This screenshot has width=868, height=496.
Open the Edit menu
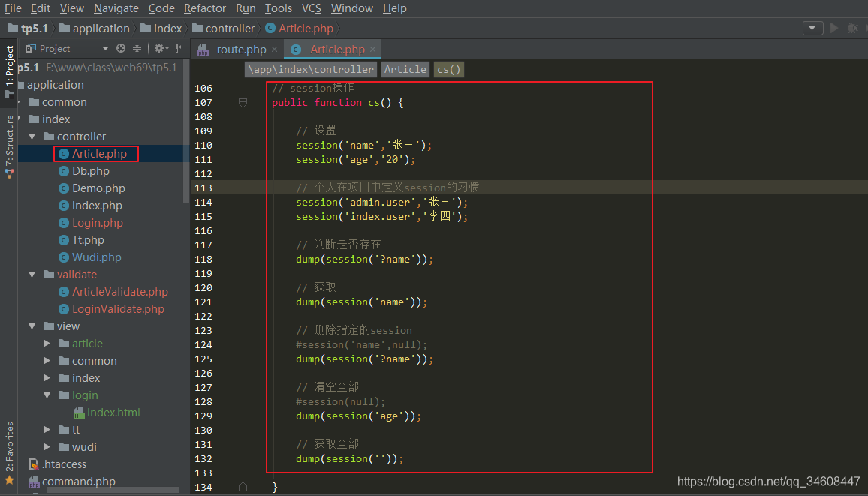tap(41, 8)
